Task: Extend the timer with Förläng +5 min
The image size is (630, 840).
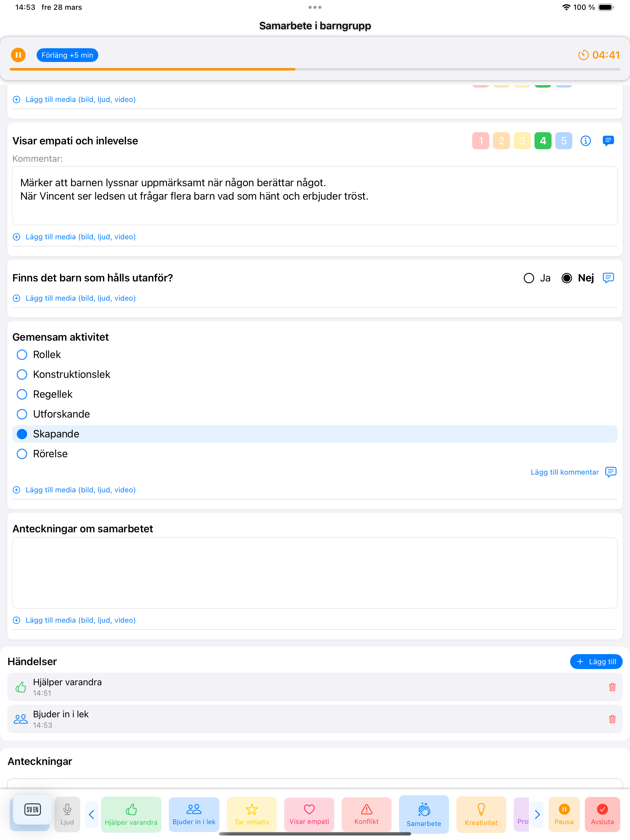Action: tap(67, 55)
